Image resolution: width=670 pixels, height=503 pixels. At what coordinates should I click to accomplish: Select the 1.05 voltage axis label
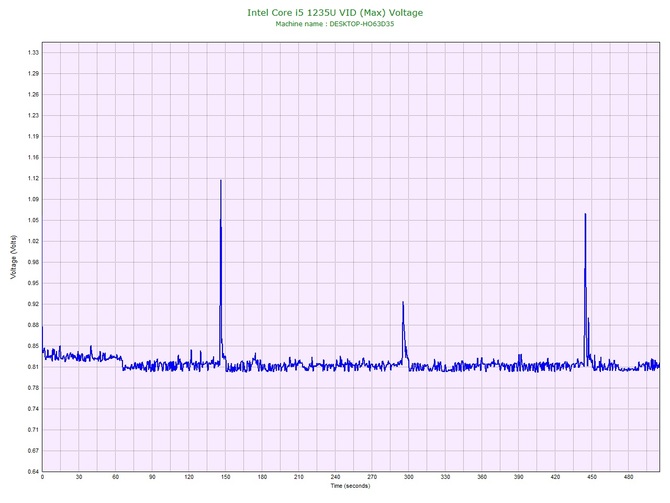(33, 220)
